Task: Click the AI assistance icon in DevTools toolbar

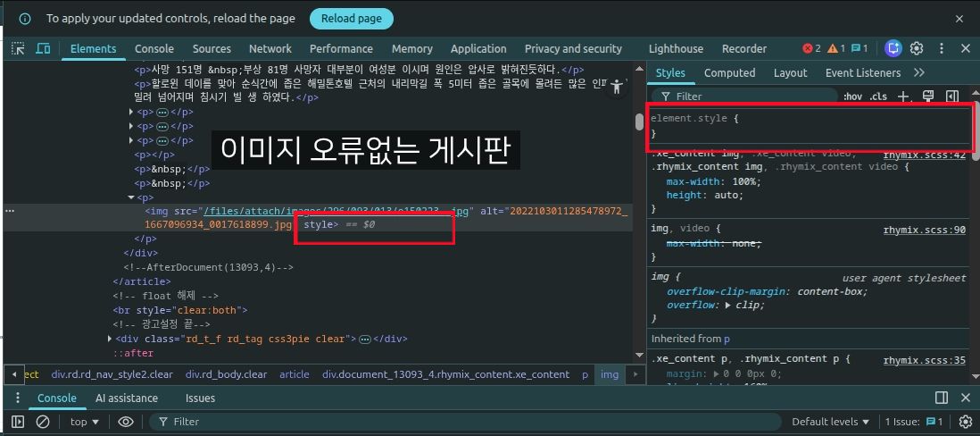Action: click(x=893, y=48)
